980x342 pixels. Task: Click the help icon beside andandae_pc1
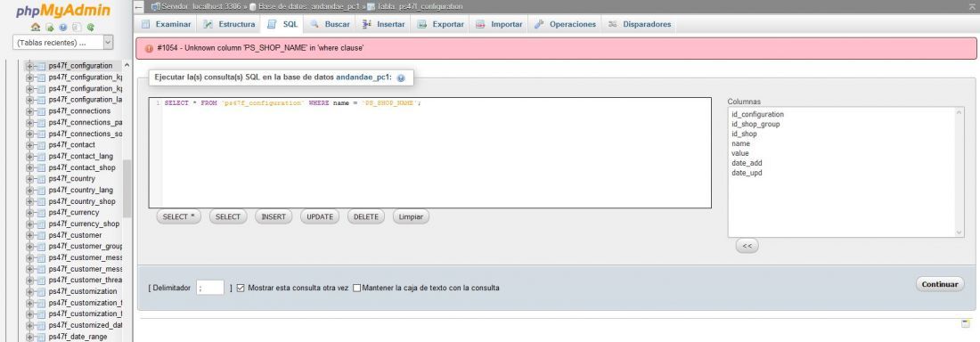tap(401, 78)
